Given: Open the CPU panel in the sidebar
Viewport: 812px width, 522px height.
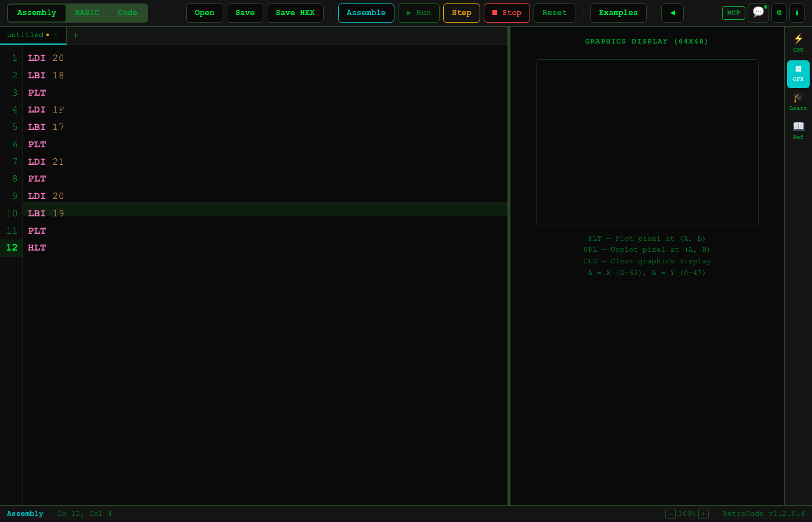Looking at the screenshot, I should coord(798,43).
